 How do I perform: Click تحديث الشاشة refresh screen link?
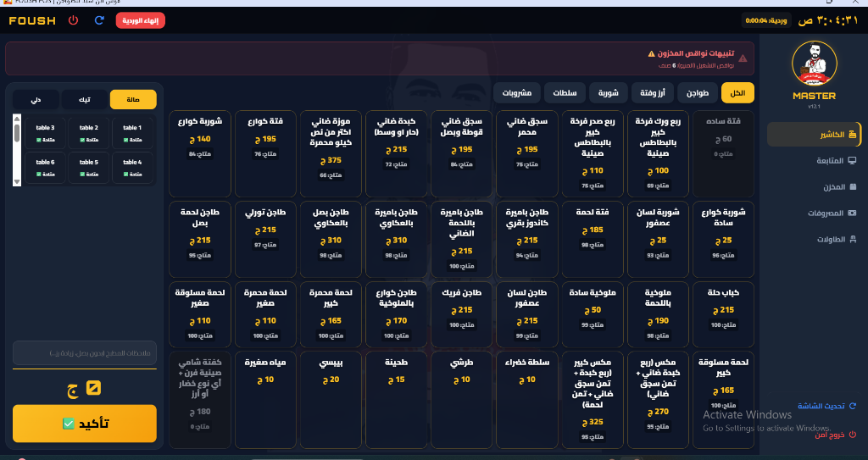(x=826, y=407)
